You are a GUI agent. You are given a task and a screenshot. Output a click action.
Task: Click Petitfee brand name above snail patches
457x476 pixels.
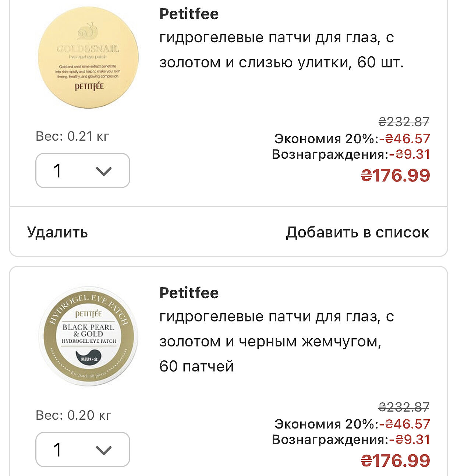[x=189, y=14]
